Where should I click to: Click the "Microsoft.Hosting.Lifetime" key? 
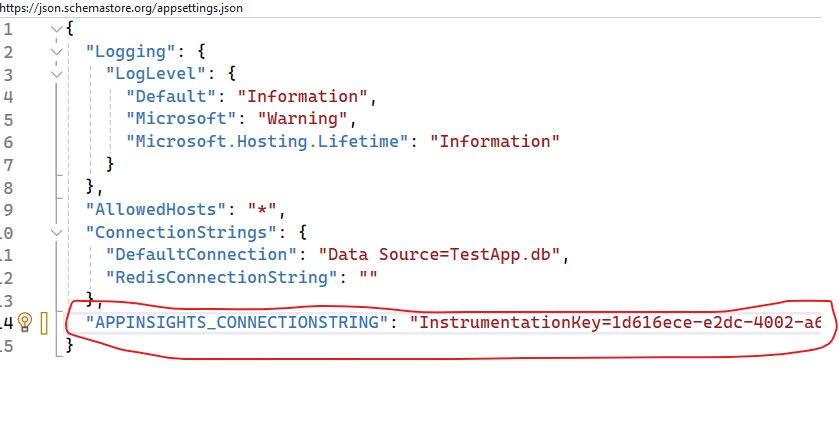267,141
